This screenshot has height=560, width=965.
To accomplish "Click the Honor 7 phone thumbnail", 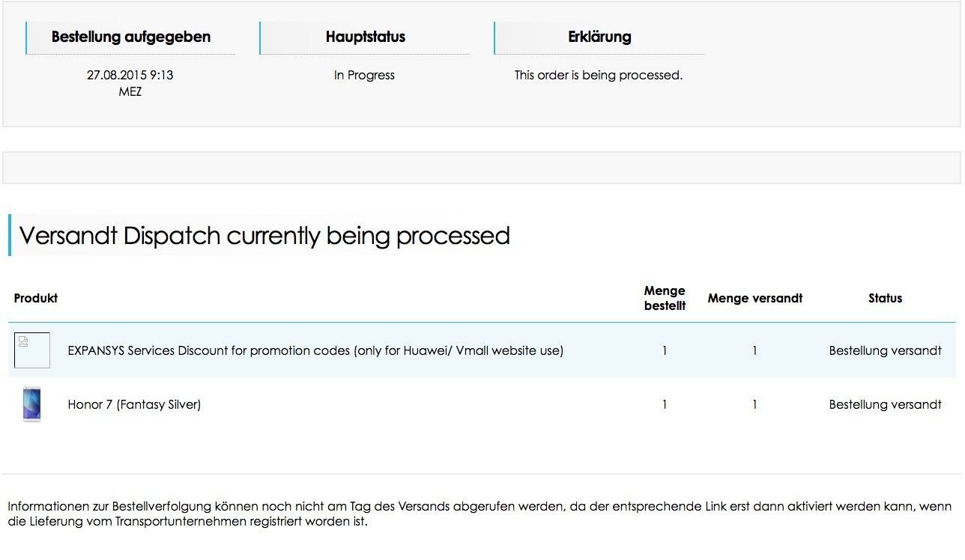I will pos(32,404).
